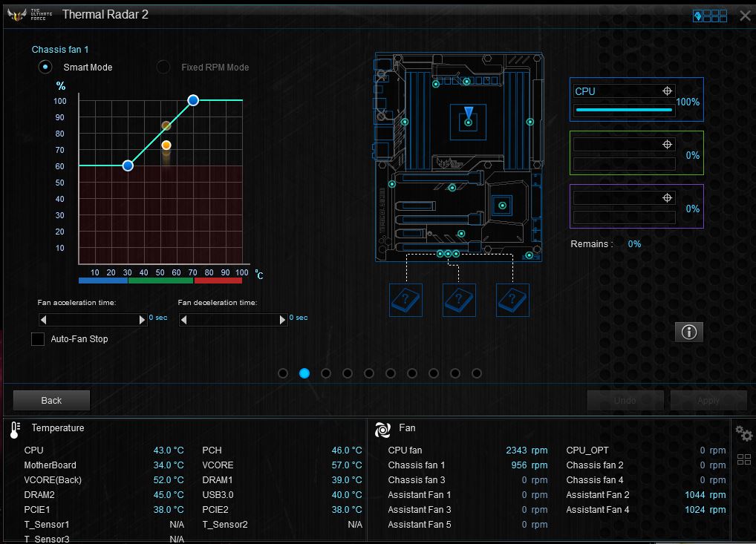Go to the eighth fan page dot
Screen dimensions: 756x544
(x=434, y=373)
